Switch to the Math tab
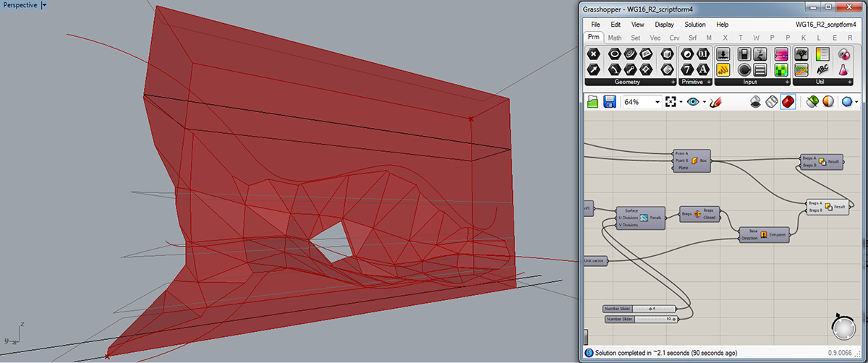This screenshot has width=868, height=363. (615, 38)
